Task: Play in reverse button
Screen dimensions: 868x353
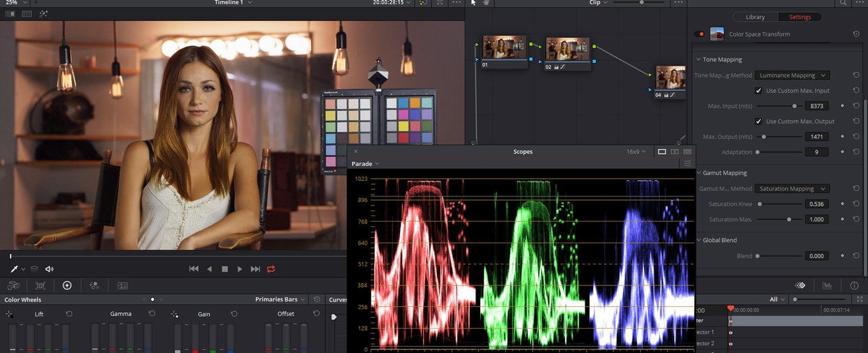Action: point(210,269)
